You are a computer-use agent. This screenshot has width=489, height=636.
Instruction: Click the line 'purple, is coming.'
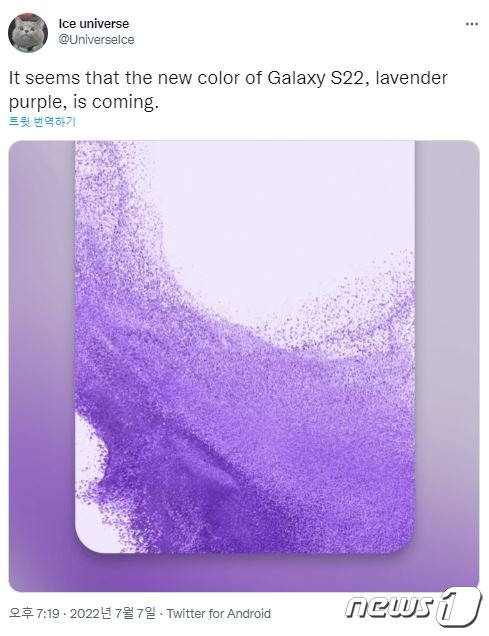tap(84, 102)
